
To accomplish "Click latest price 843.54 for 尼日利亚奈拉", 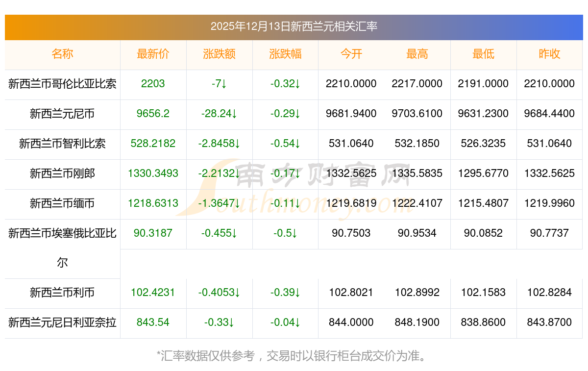I will tap(153, 322).
